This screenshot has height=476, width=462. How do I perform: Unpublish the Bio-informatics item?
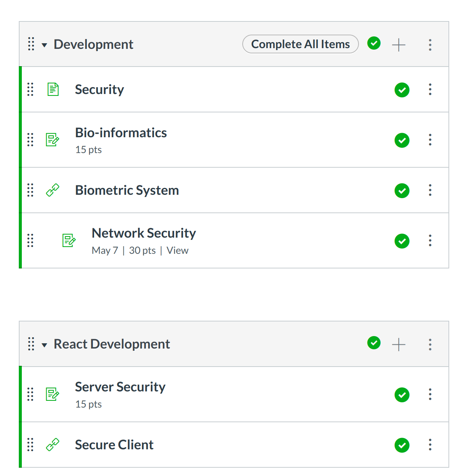(402, 140)
